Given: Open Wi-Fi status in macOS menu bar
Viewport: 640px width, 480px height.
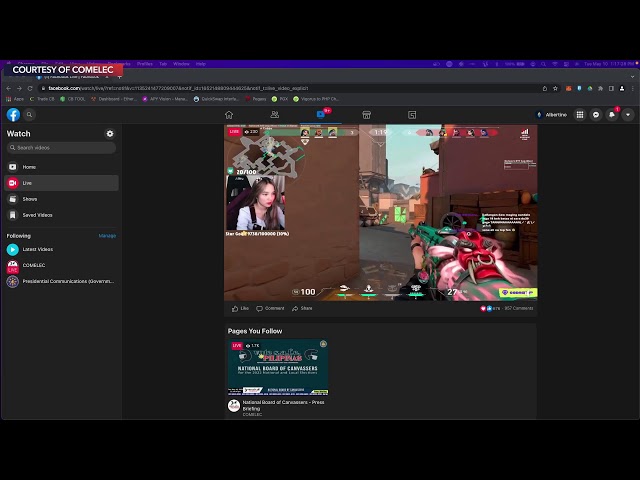Looking at the screenshot, I should pyautogui.click(x=555, y=64).
